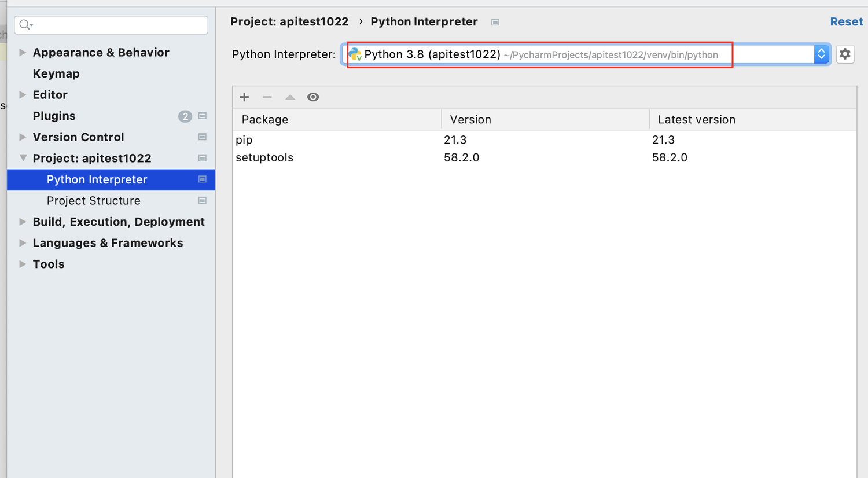Screen dimensions: 868x478
Task: Click the project-level icon beside Plugins
Action: 203,116
